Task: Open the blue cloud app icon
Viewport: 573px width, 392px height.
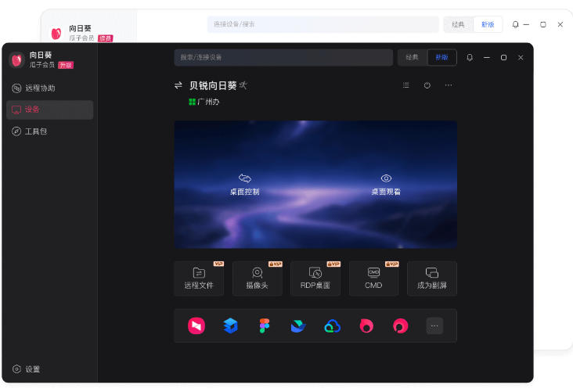Action: tap(332, 325)
